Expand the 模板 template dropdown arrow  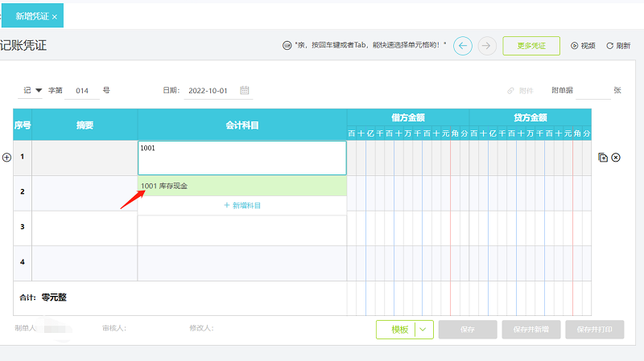click(x=425, y=330)
